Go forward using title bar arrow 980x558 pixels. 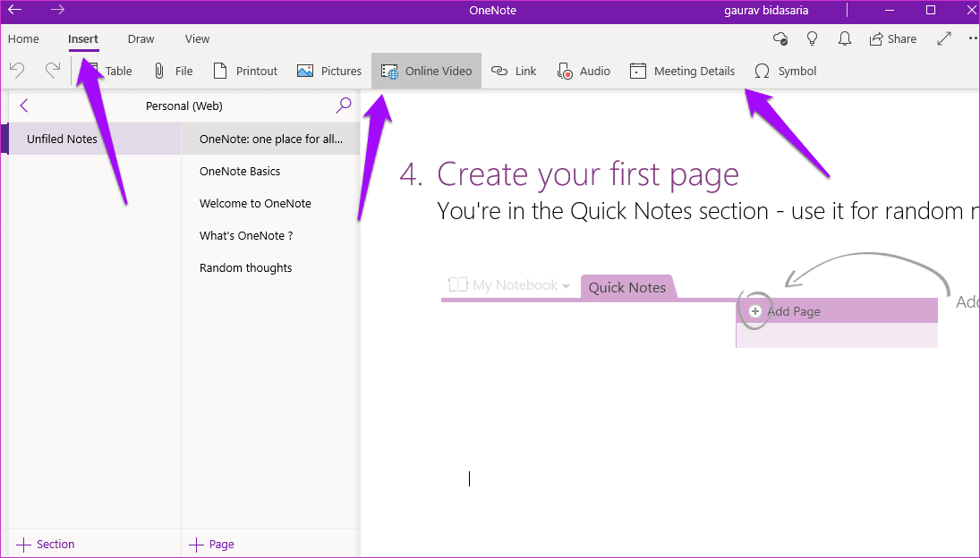pos(57,10)
